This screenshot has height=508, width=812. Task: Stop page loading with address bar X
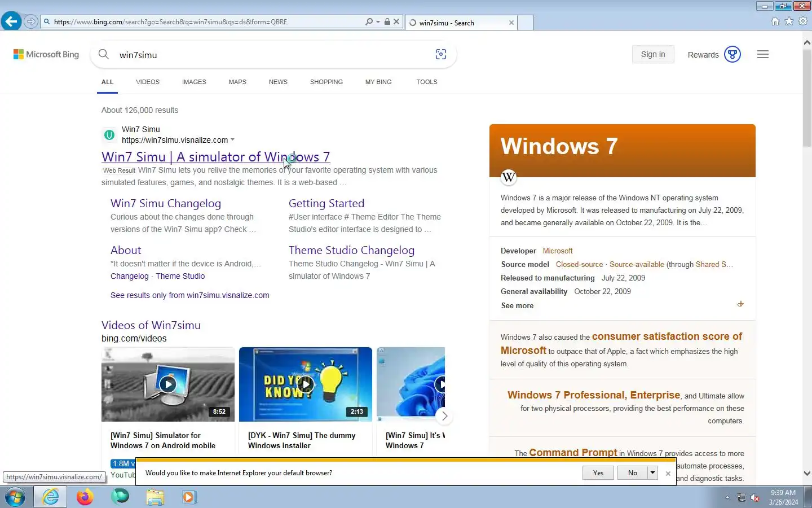[x=396, y=21]
